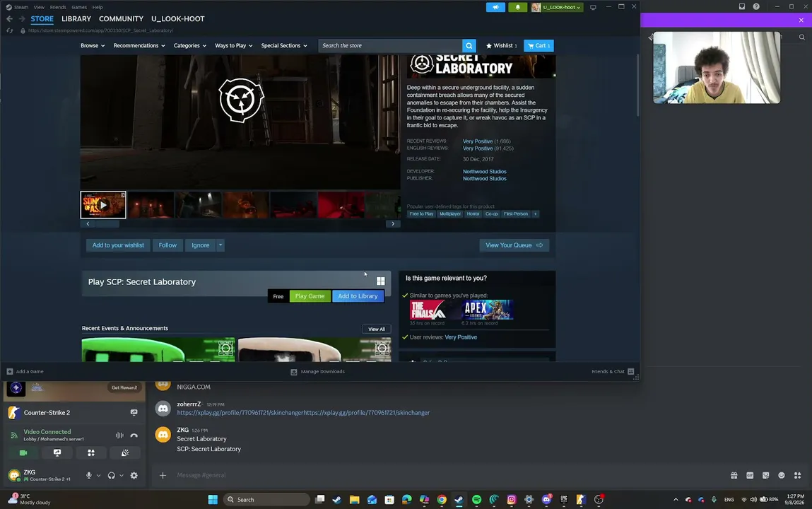Toggle the Discord camera on or off
This screenshot has height=509, width=812.
tap(23, 453)
